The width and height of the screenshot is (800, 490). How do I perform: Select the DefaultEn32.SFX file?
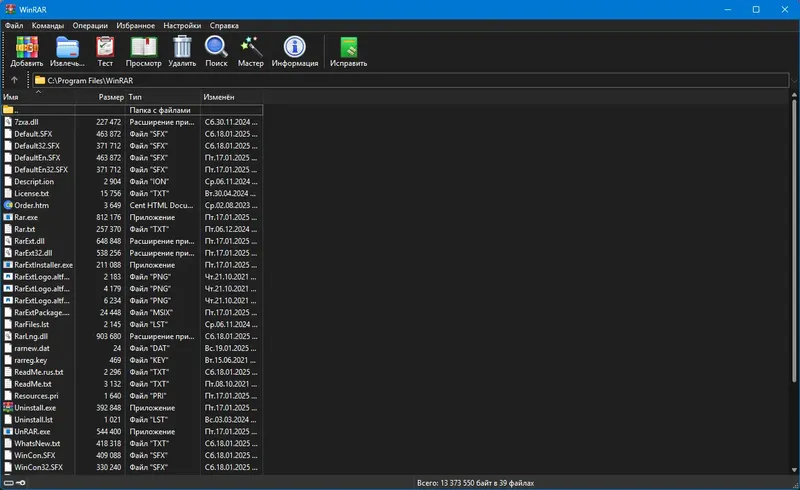pyautogui.click(x=41, y=169)
